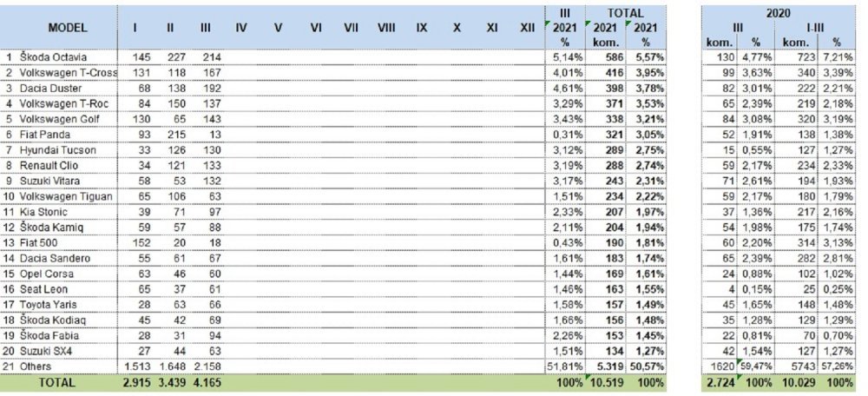Click the TOTAL 2021 kom. header
The image size is (868, 396).
(x=606, y=33)
